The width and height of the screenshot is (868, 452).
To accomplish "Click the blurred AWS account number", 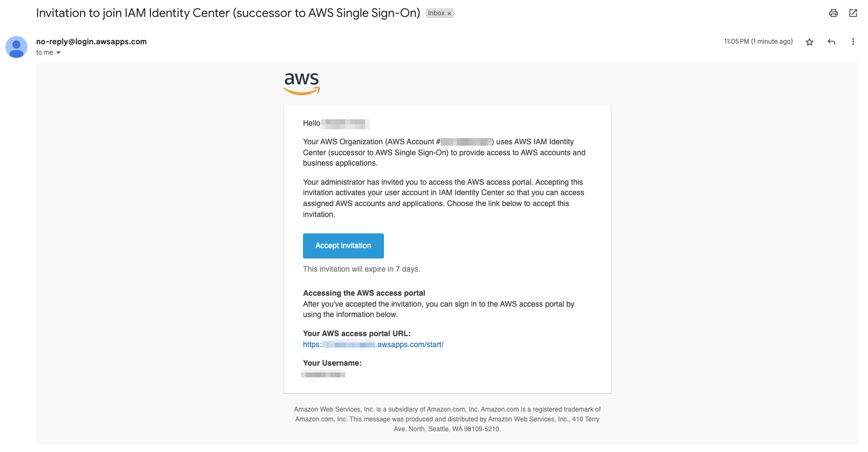I will (x=466, y=142).
